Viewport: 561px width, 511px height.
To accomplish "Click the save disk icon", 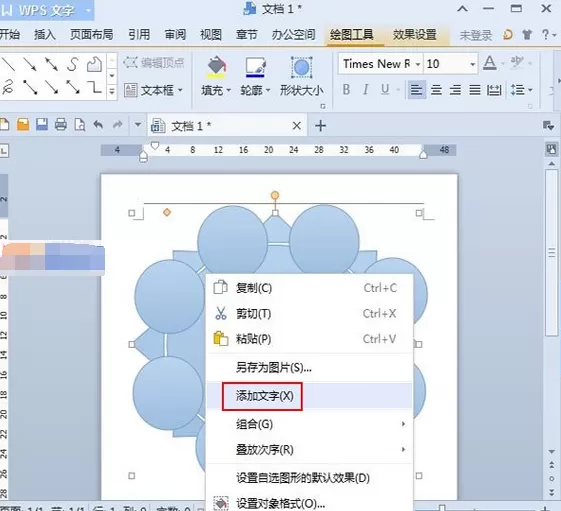I will [x=42, y=125].
